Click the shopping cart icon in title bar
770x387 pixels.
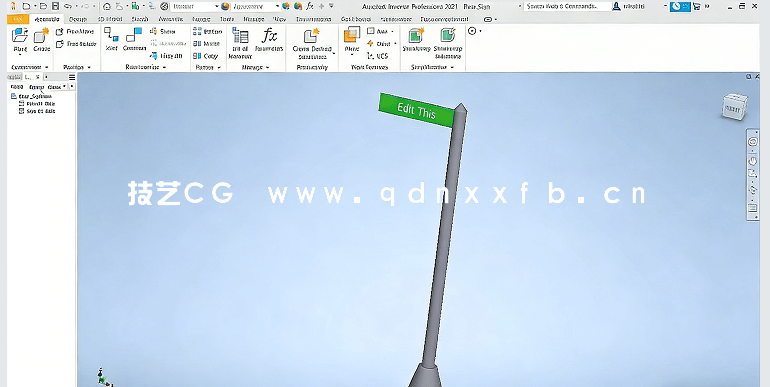pos(696,6)
